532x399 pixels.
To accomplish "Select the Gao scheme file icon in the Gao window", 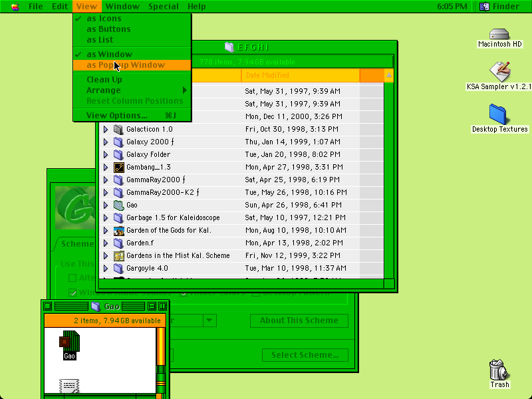I will coord(69,340).
